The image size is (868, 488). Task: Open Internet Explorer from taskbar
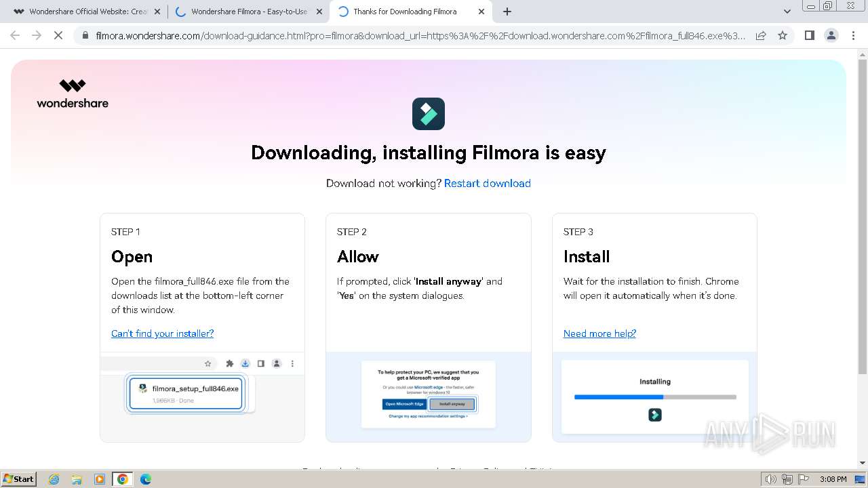point(54,479)
